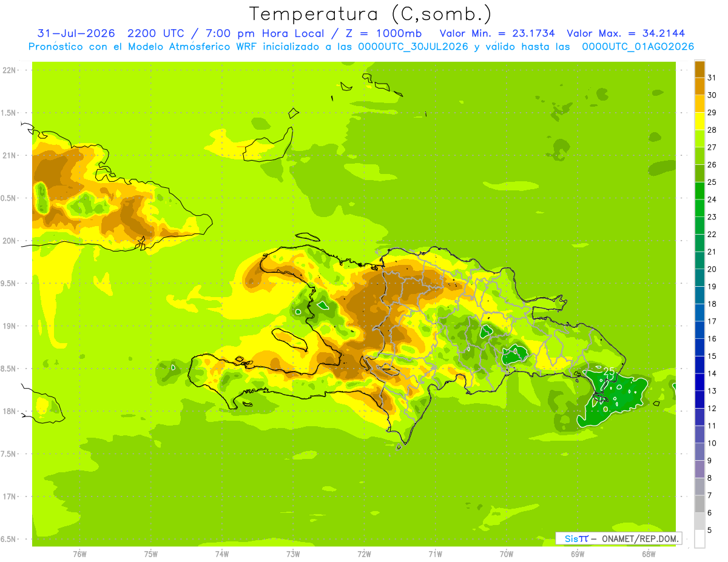Screen dimensions: 728x562
Task: Pick the gray legend swatch between 6 and 7
Action: click(699, 504)
